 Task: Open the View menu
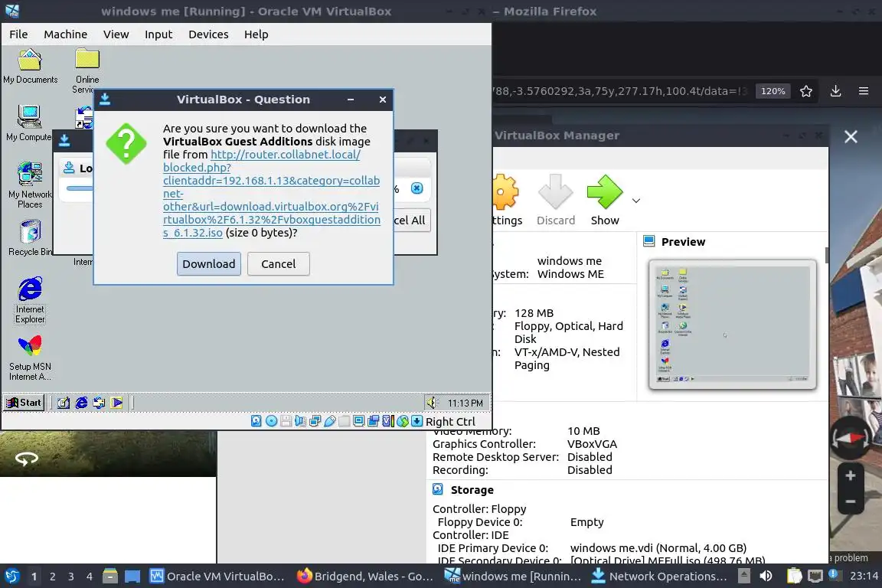pos(116,34)
